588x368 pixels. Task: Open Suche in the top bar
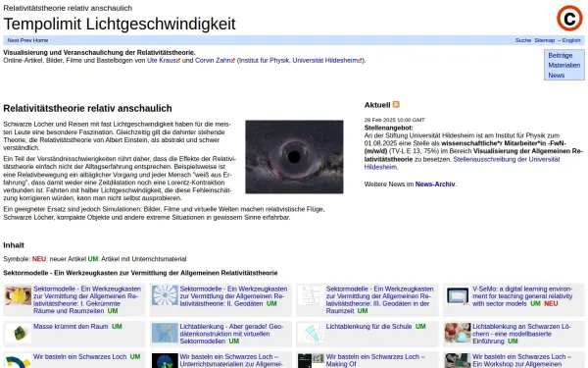[523, 40]
